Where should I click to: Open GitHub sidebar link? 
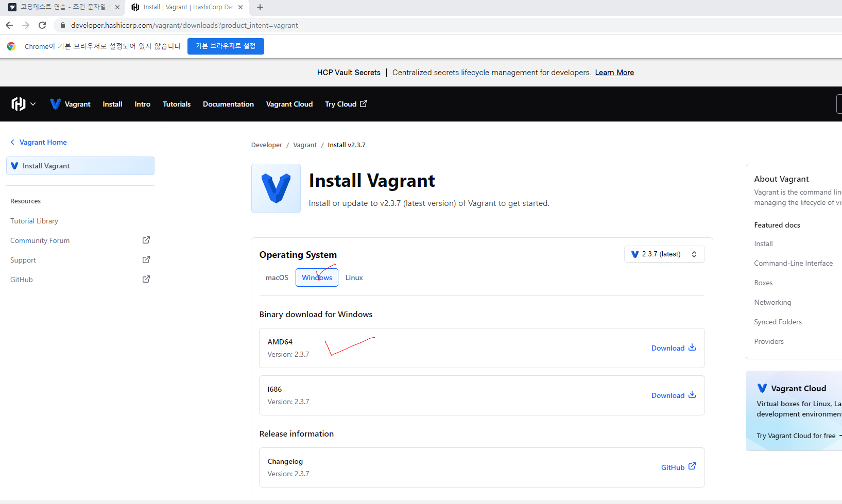coord(22,280)
